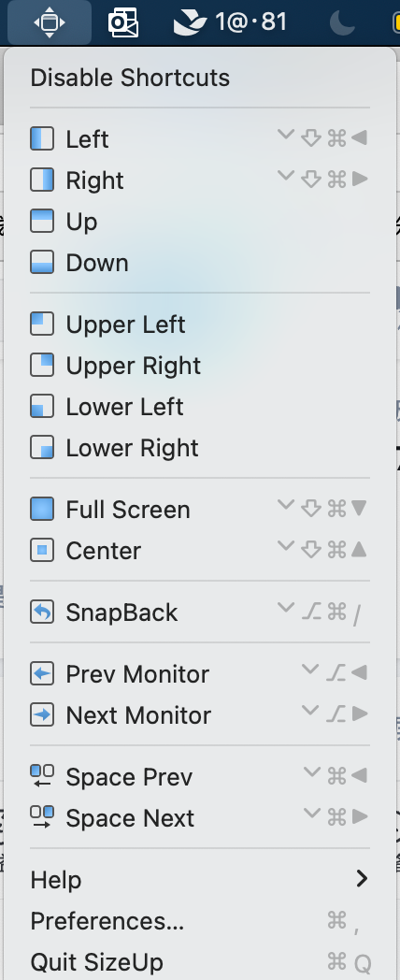Open the Outlook menu bar icon
The height and width of the screenshot is (980, 400).
[x=123, y=23]
